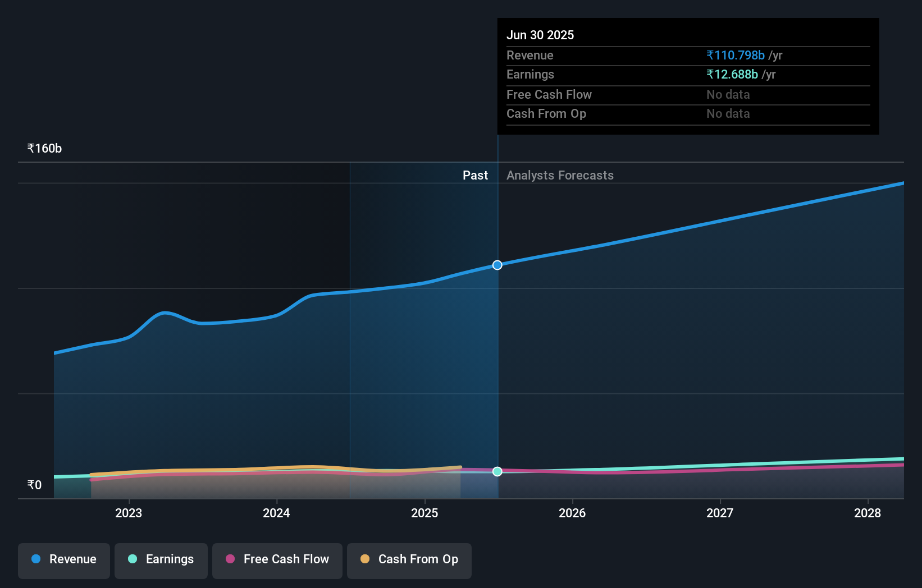
Task: Click the ₹0 y-axis label
Action: (34, 485)
